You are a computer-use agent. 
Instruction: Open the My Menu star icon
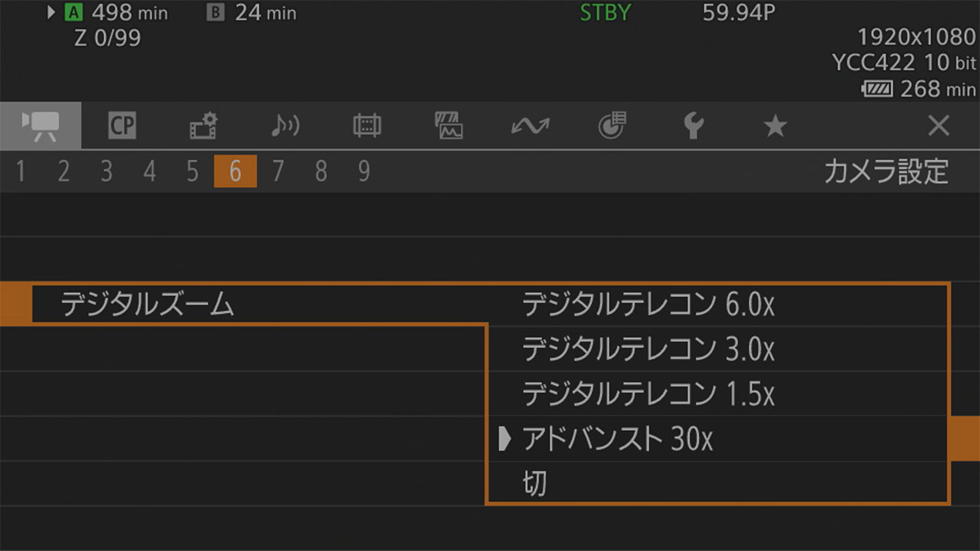pos(776,126)
